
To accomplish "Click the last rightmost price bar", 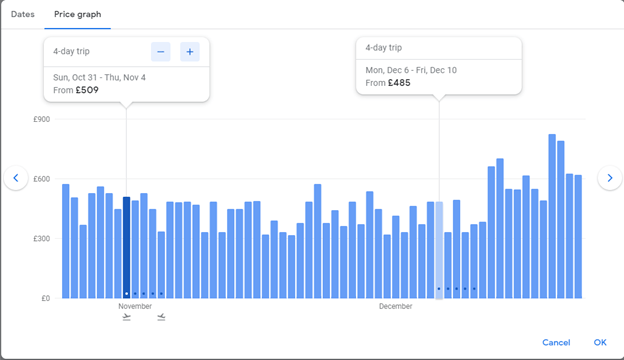I will [x=578, y=236].
